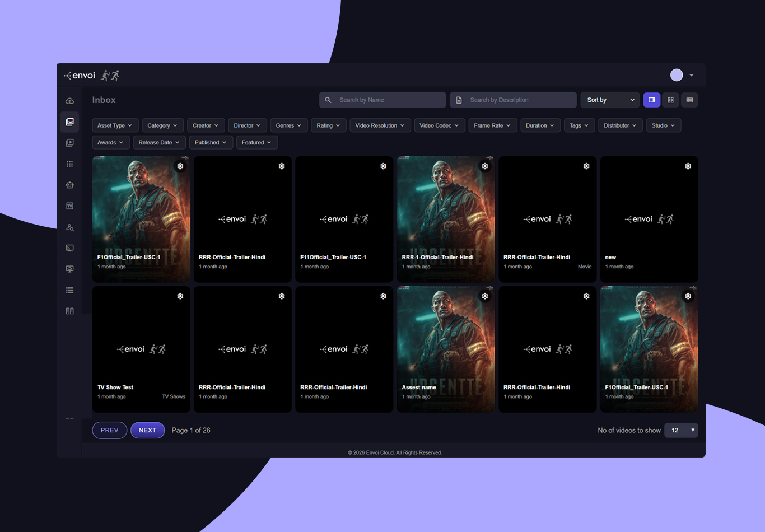Expand the Director filter
Image resolution: width=765 pixels, height=532 pixels.
(x=247, y=125)
